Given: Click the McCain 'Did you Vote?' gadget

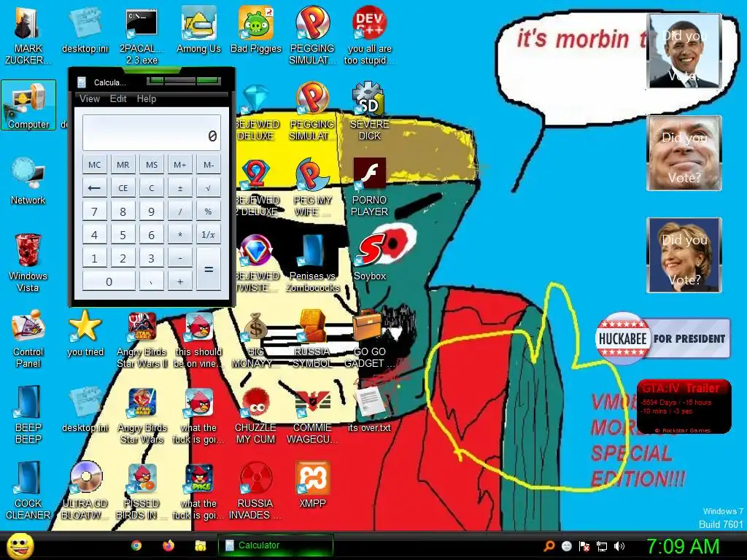Looking at the screenshot, I should [x=684, y=153].
